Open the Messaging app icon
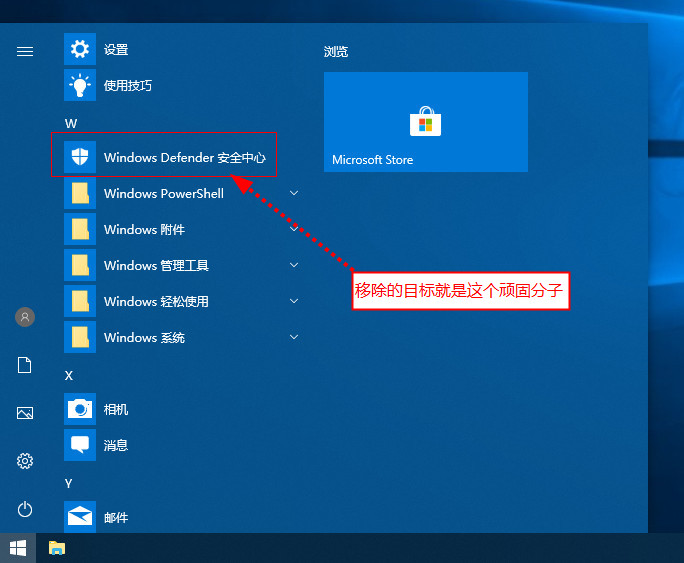Image resolution: width=684 pixels, height=563 pixels. point(79,445)
